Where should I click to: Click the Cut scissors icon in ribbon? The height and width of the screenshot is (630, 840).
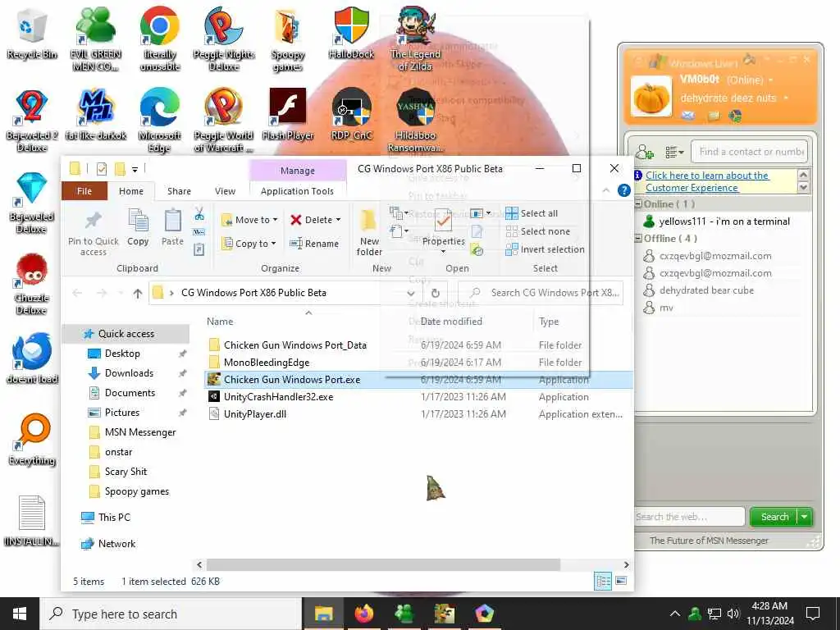199,214
